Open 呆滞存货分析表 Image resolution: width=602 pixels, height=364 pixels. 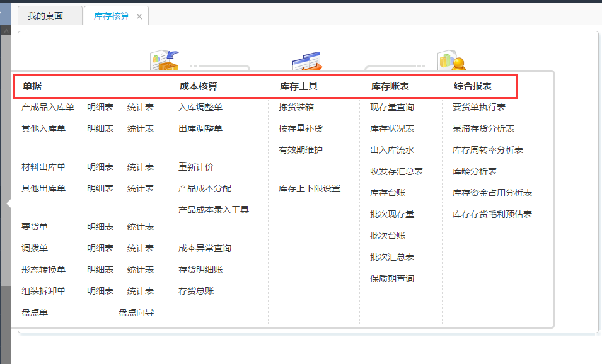[x=483, y=128]
